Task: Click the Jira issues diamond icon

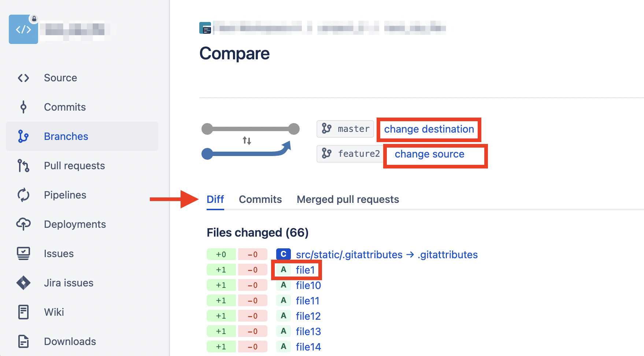Action: (23, 283)
